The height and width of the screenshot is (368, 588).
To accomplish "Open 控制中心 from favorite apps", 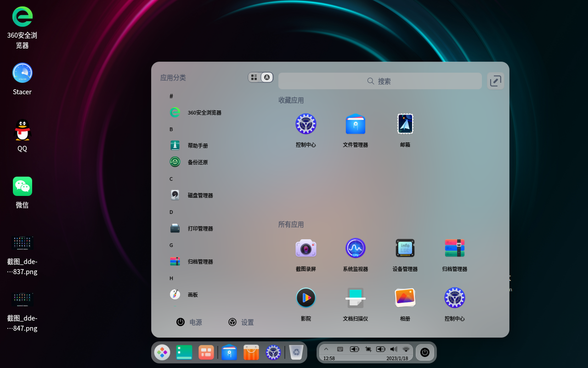I will click(305, 124).
